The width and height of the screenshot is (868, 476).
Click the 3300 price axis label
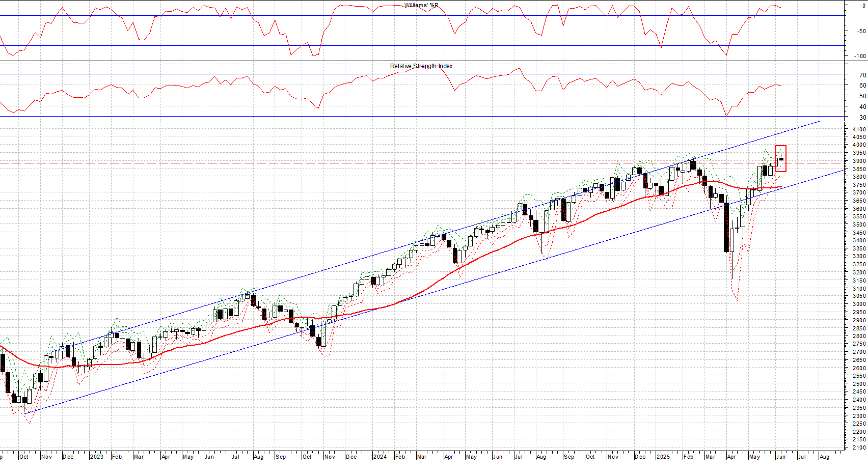(x=858, y=257)
